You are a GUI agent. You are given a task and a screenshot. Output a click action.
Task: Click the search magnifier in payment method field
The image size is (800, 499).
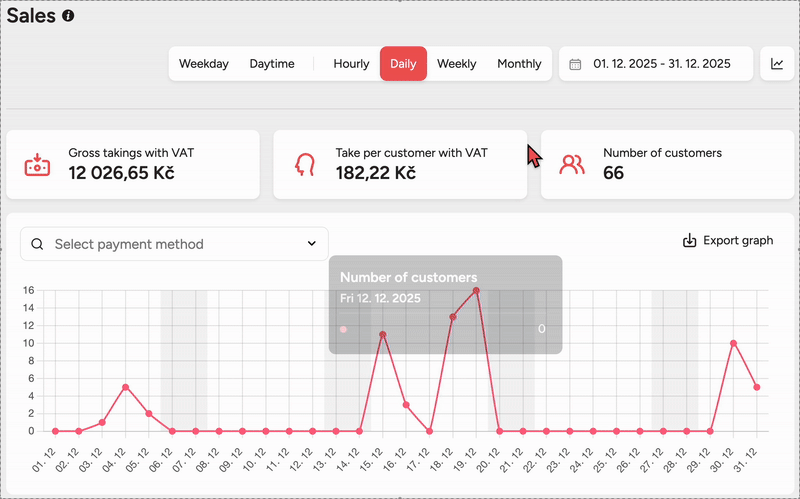pyautogui.click(x=38, y=244)
